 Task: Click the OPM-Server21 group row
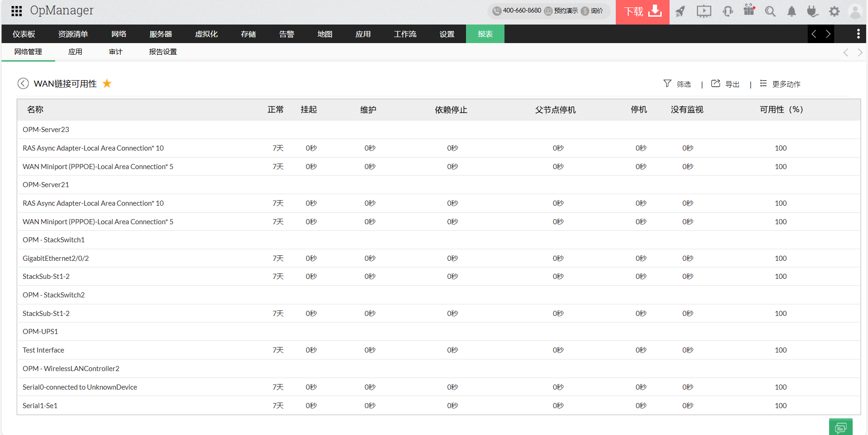(439, 185)
